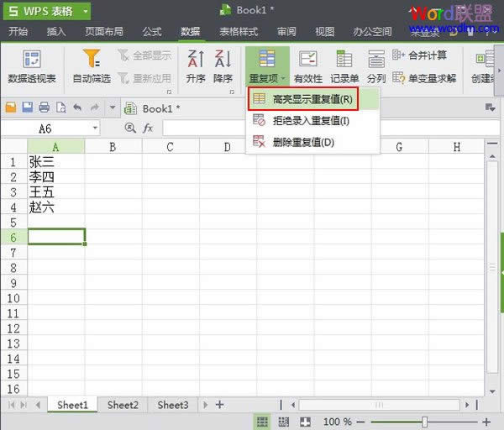Redo the action arrow icon
The height and width of the screenshot is (430, 504).
pyautogui.click(x=94, y=107)
